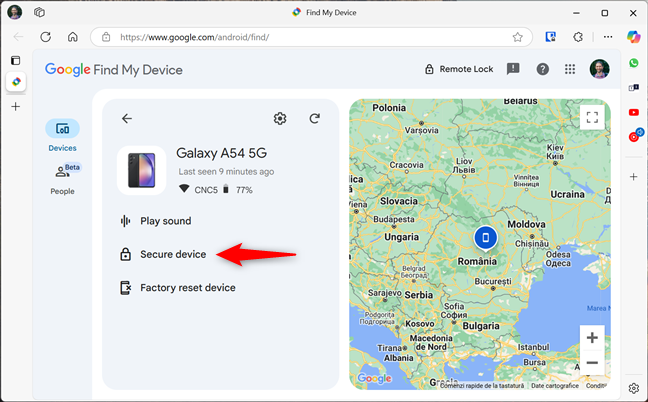
Task: Send feedback via the exclamation icon
Action: (513, 69)
